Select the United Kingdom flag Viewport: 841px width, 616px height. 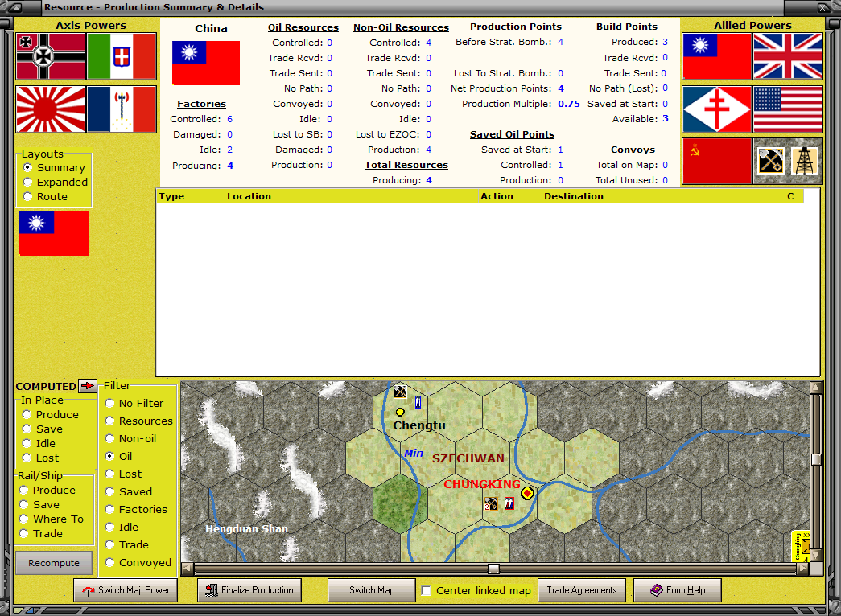(x=787, y=56)
